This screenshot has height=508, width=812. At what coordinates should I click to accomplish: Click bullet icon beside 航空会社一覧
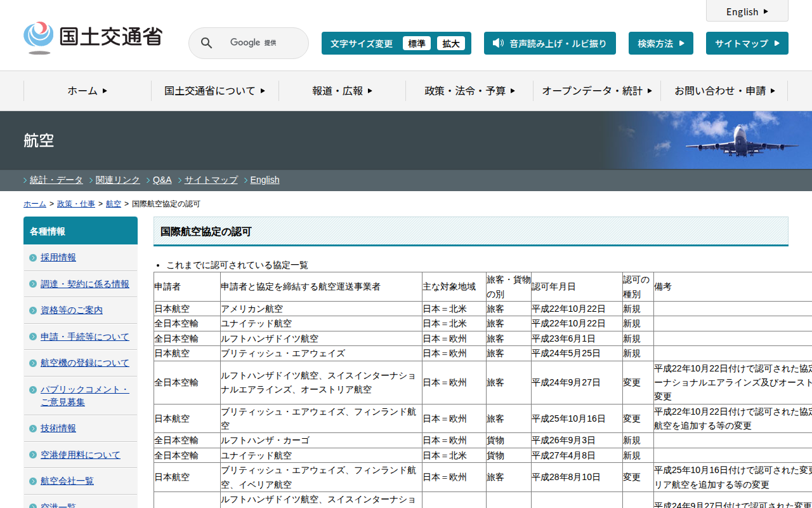tap(33, 481)
